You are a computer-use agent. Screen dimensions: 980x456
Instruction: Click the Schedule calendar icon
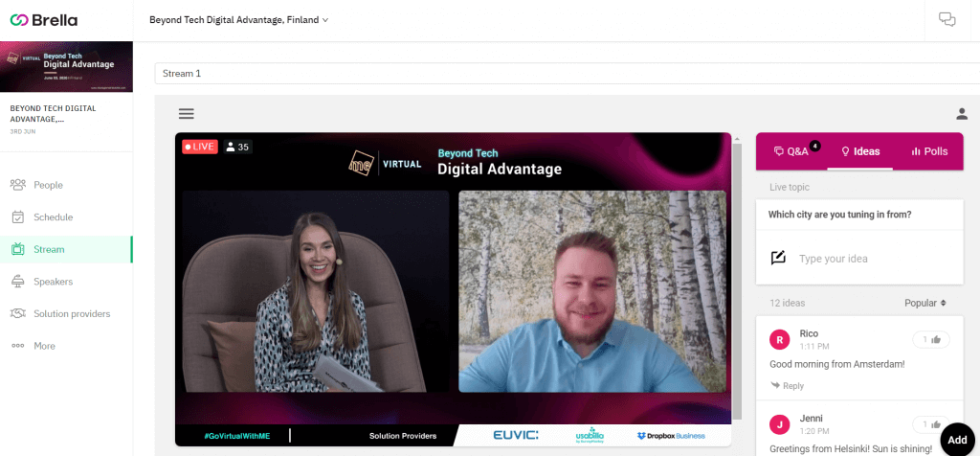point(18,217)
